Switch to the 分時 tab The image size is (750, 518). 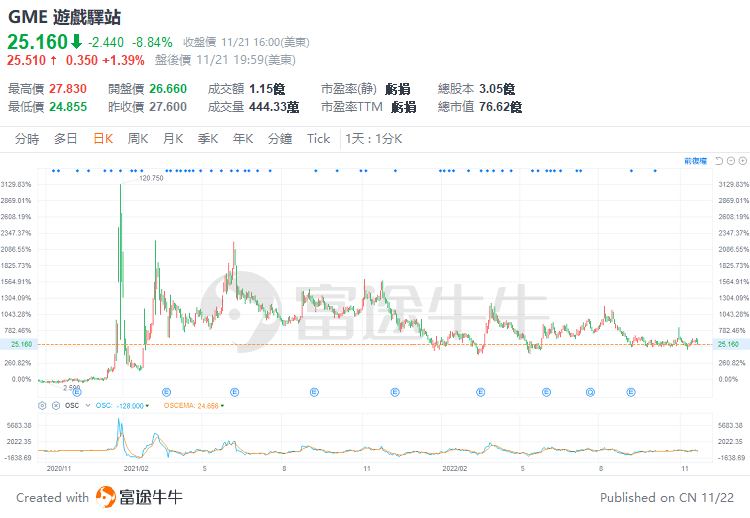(x=27, y=139)
